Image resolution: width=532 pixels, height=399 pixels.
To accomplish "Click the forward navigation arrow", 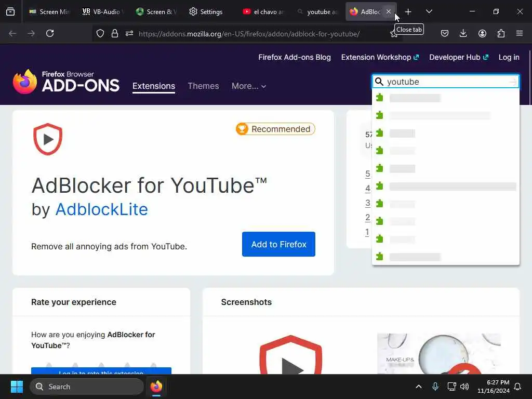I will pyautogui.click(x=31, y=33).
